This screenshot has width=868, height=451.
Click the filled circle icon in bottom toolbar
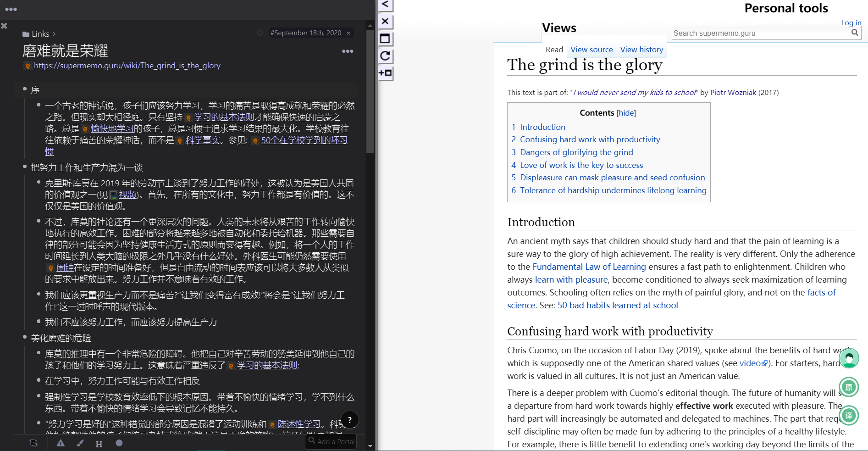coord(119,443)
